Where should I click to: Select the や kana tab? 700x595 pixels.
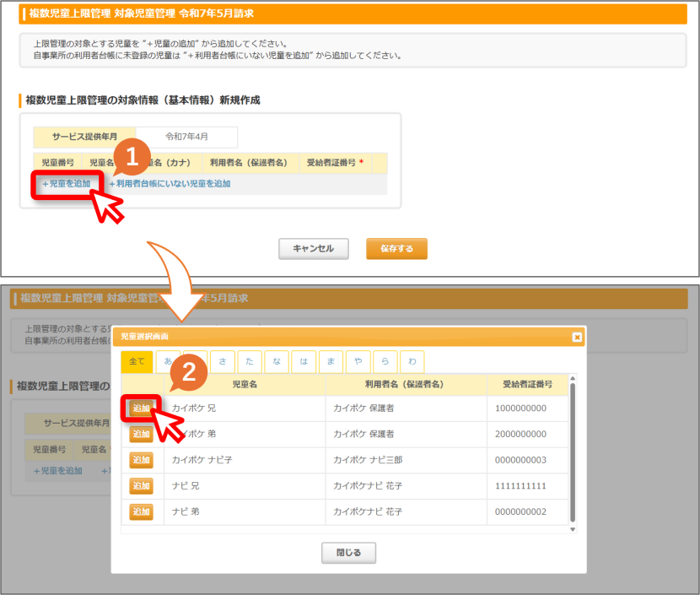(358, 361)
